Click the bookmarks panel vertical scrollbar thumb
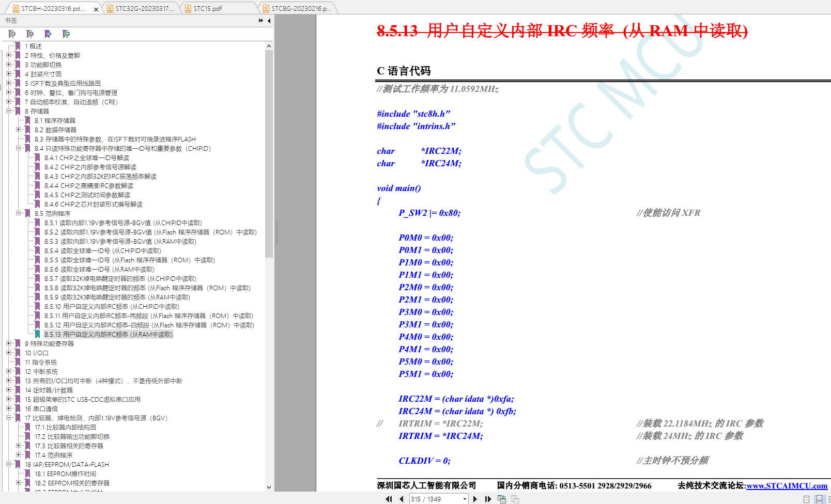This screenshot has width=831, height=504. point(269,154)
